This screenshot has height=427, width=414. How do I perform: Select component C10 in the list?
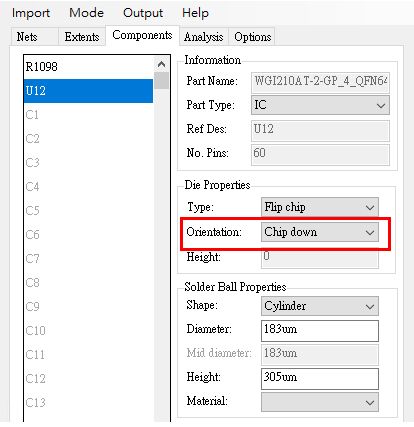click(88, 331)
